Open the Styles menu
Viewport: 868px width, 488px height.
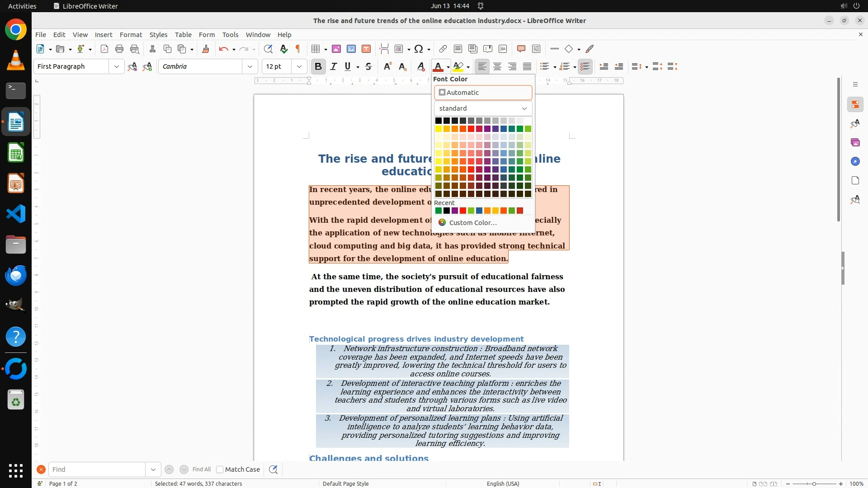[158, 35]
